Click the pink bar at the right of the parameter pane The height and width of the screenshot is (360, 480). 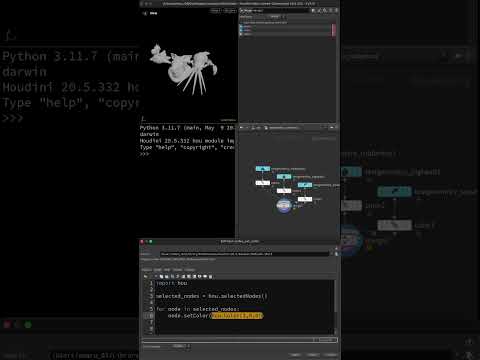pos(333,30)
